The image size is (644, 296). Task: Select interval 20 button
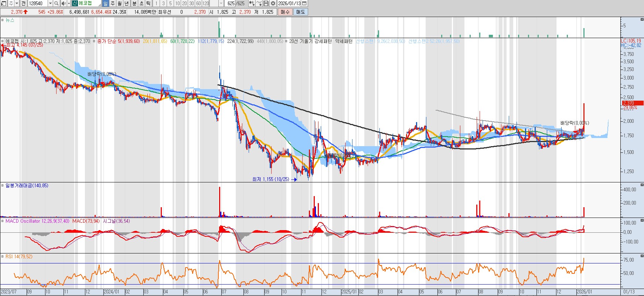[184, 3]
